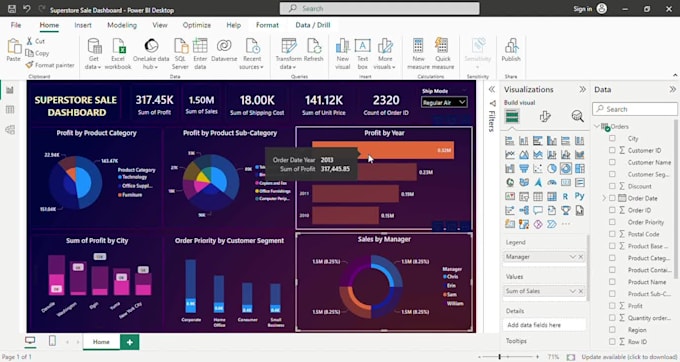Image resolution: width=680 pixels, height=362 pixels.
Task: Click the Update available status link
Action: (629, 357)
